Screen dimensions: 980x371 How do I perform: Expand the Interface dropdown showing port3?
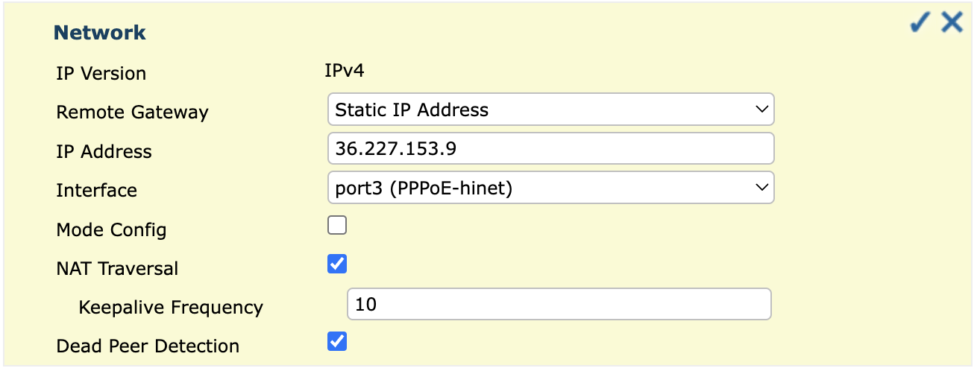550,188
